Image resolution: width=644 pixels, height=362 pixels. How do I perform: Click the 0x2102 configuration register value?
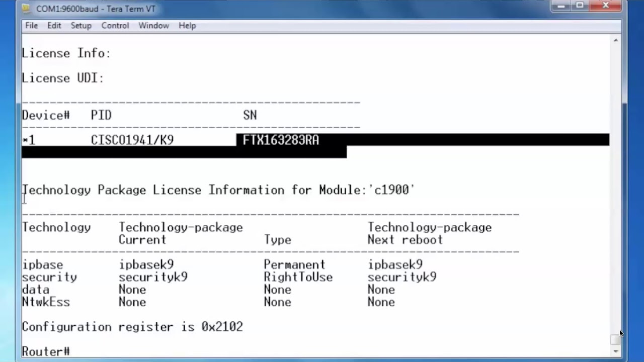coord(222,327)
